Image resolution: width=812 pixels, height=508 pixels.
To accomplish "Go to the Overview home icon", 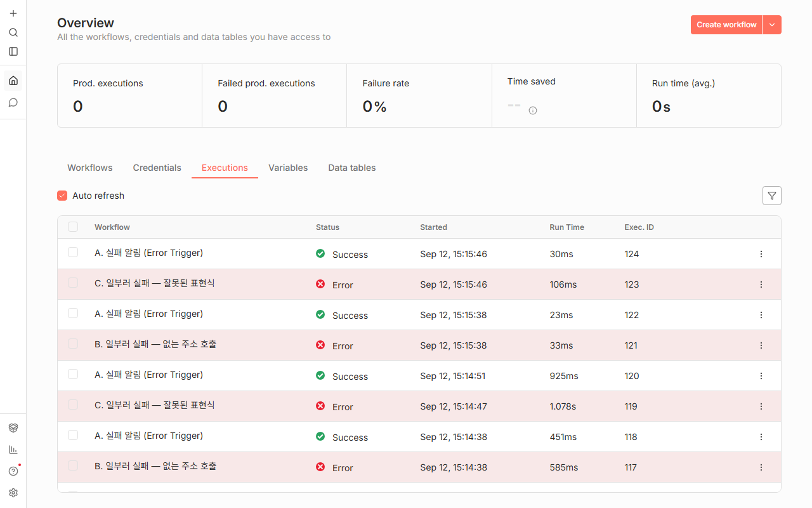I will tap(13, 81).
